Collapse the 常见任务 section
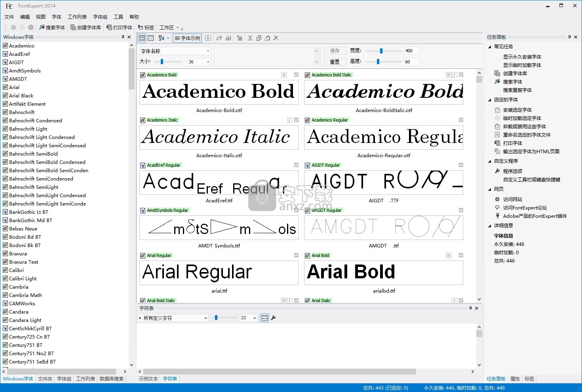582x392 pixels. [x=490, y=47]
